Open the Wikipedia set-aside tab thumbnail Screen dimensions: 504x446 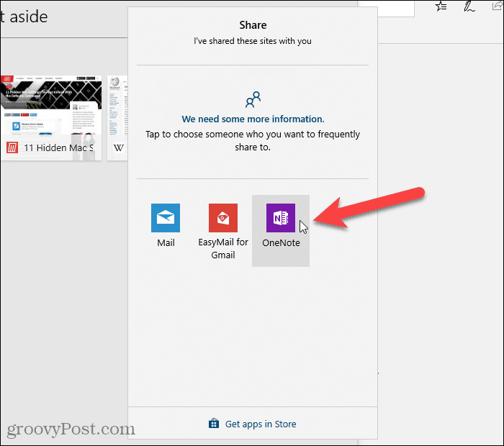coord(117,118)
